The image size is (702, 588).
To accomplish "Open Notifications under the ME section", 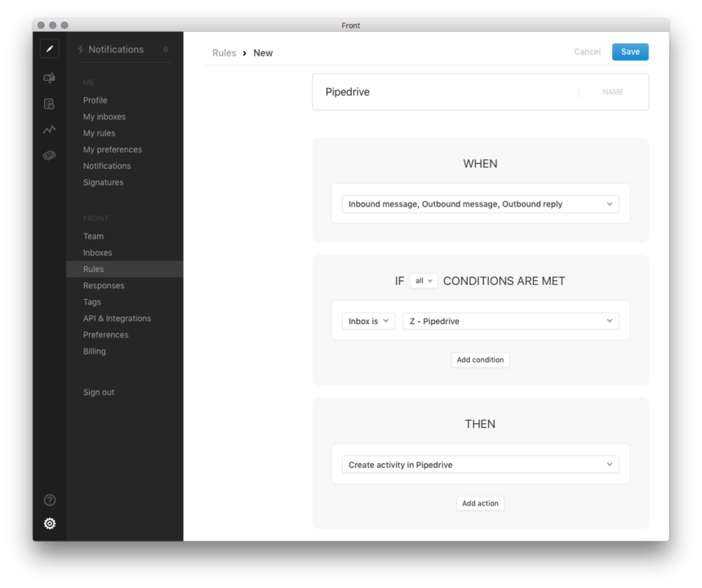I will pyautogui.click(x=107, y=166).
